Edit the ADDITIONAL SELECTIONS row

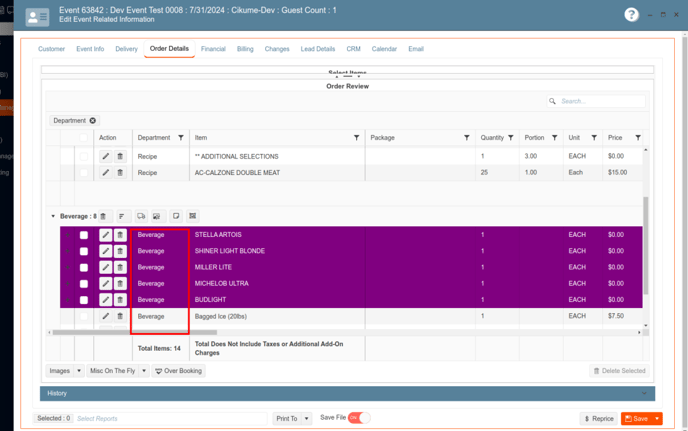pos(106,156)
